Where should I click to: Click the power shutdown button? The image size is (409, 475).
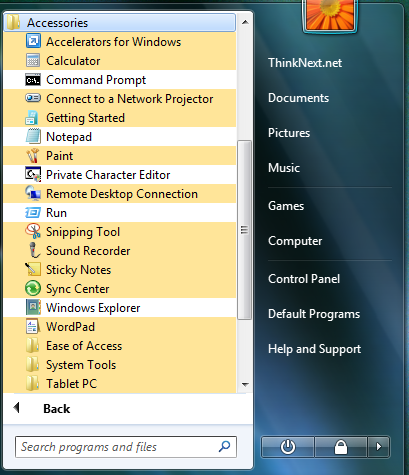[x=288, y=447]
